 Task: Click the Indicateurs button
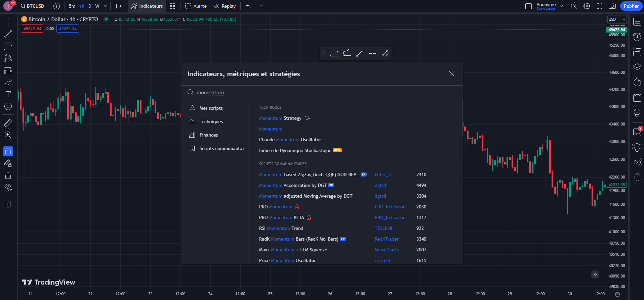pos(147,6)
